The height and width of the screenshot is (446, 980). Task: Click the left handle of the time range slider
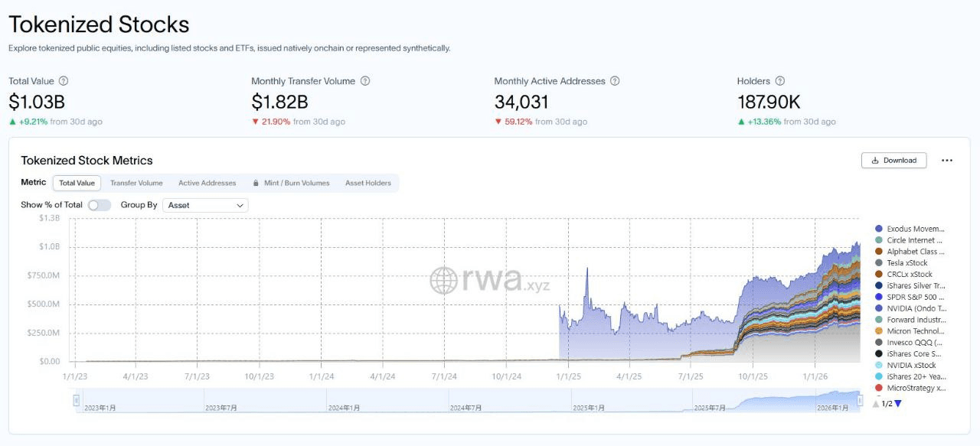click(x=77, y=400)
